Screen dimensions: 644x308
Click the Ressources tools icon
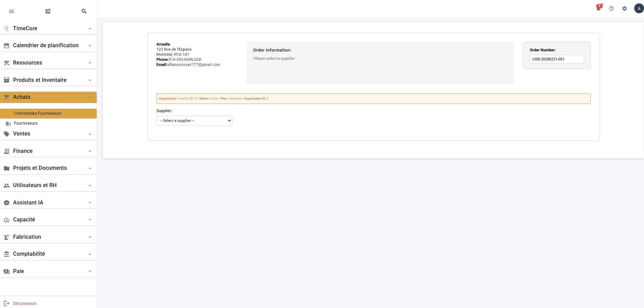tap(6, 63)
